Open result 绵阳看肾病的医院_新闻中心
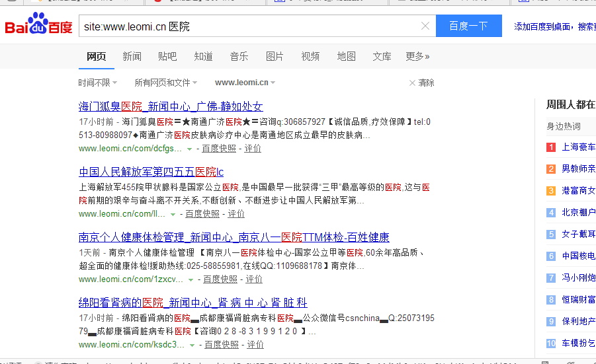 [x=192, y=303]
